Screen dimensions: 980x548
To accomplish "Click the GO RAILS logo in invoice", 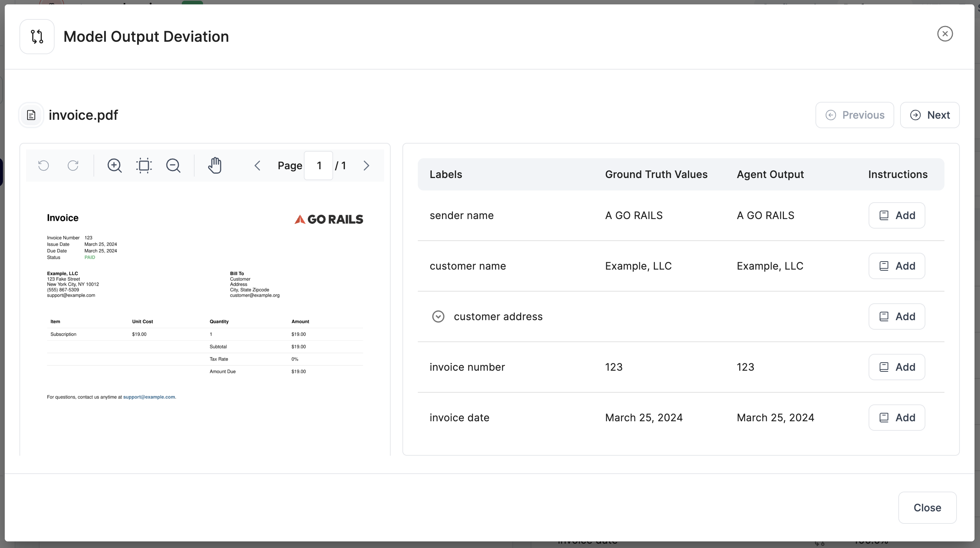I will [x=329, y=219].
